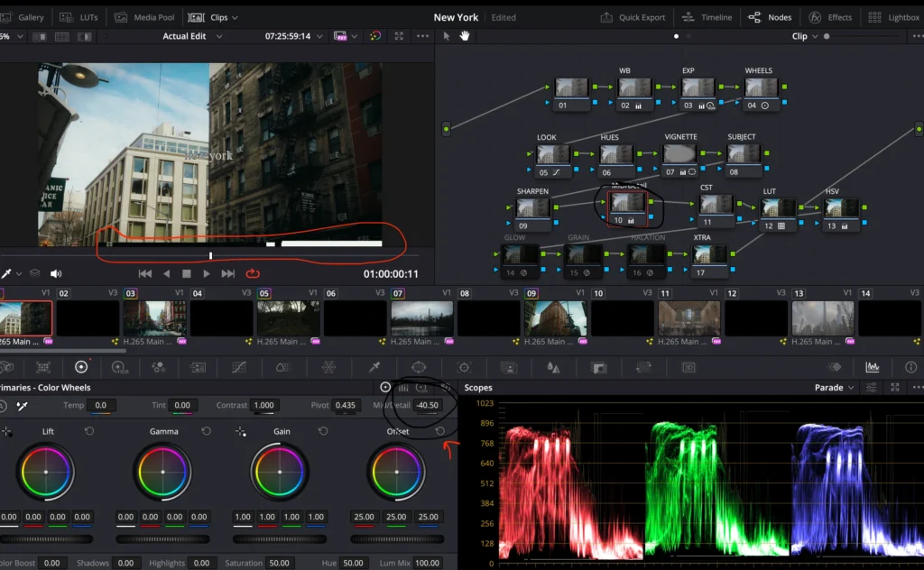
Task: Open the Actual Edit timeline dropdown
Action: point(191,36)
